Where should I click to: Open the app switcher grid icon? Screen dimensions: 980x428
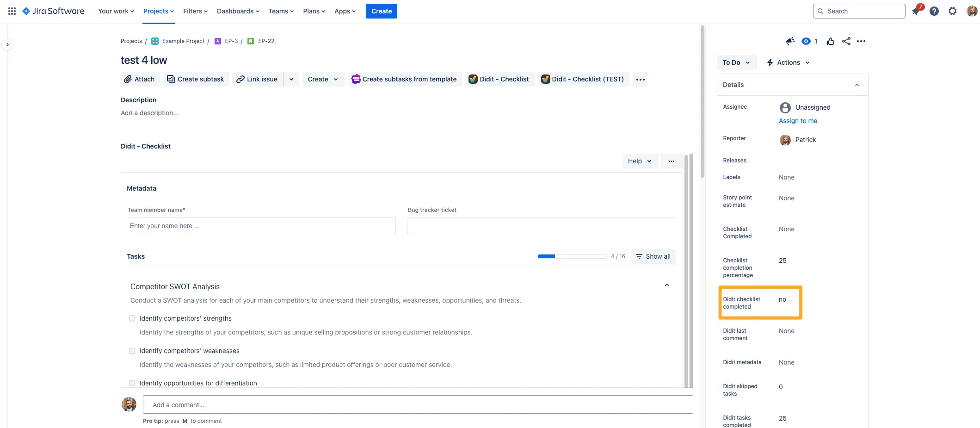pyautogui.click(x=12, y=11)
